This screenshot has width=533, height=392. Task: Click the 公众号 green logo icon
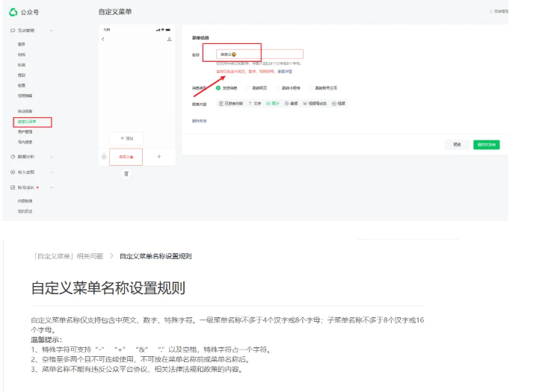[13, 12]
